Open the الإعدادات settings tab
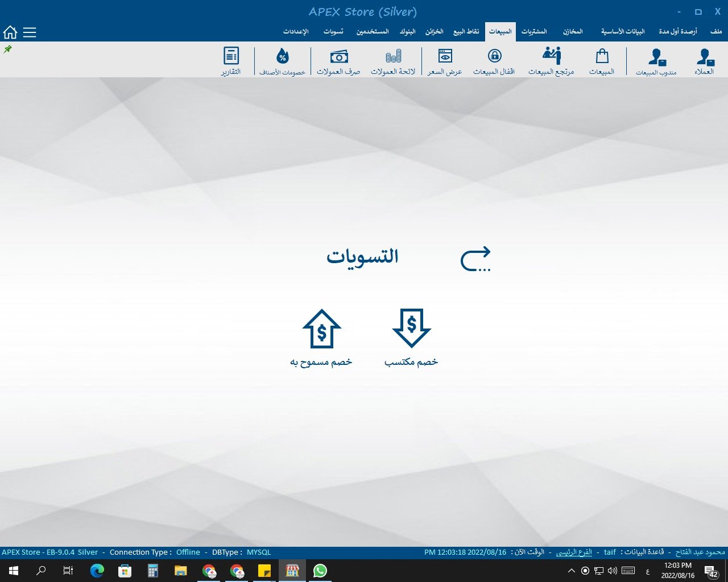This screenshot has width=728, height=582. 296,32
